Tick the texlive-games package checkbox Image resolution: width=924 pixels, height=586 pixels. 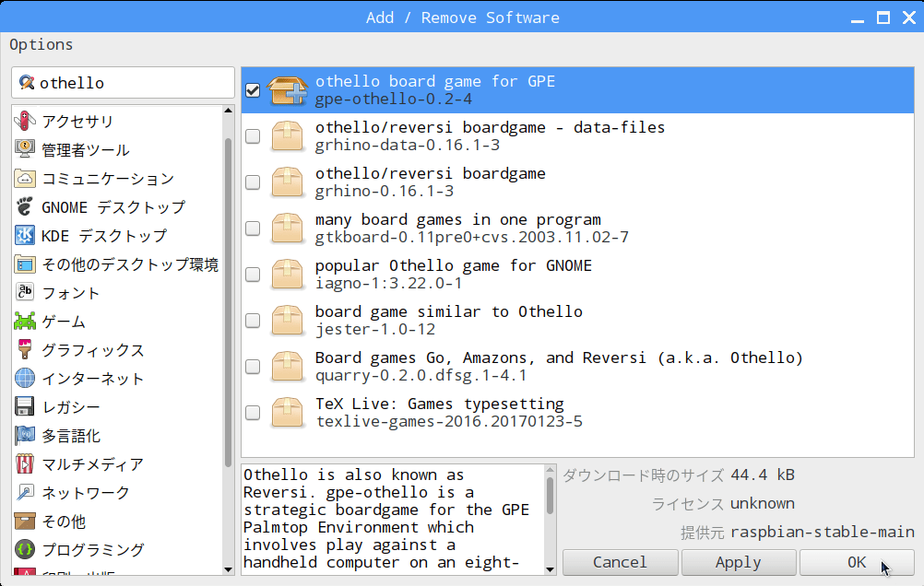[253, 412]
